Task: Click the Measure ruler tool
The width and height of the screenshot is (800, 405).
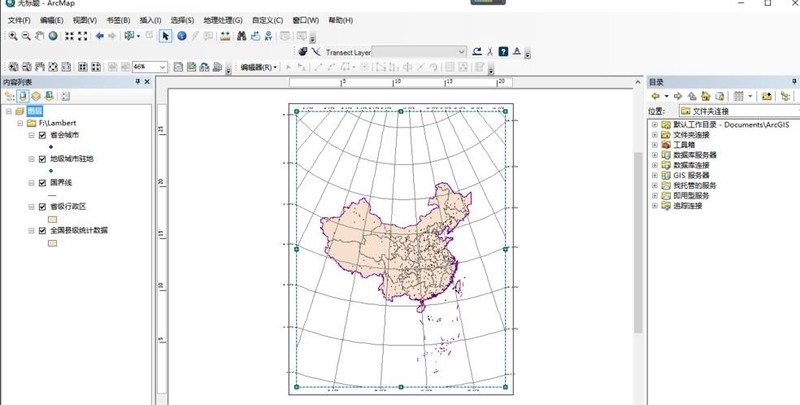Action: pyautogui.click(x=225, y=36)
